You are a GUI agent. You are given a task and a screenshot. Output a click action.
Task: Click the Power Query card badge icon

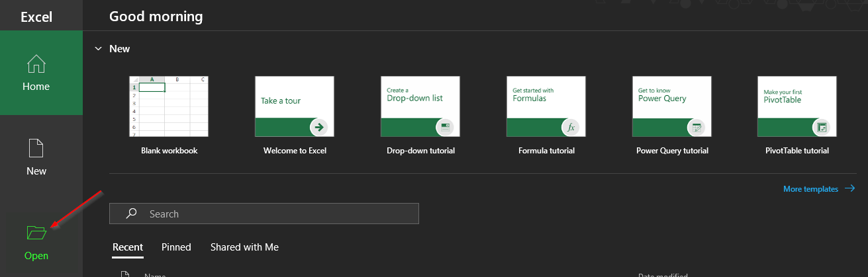point(696,127)
